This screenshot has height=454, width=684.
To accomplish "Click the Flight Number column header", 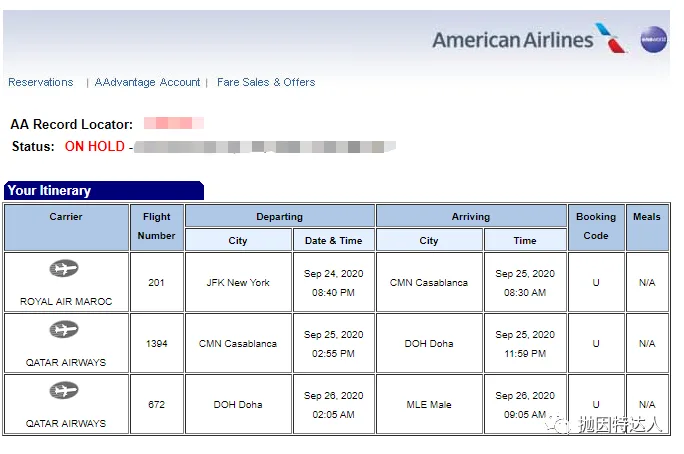I will point(157,227).
